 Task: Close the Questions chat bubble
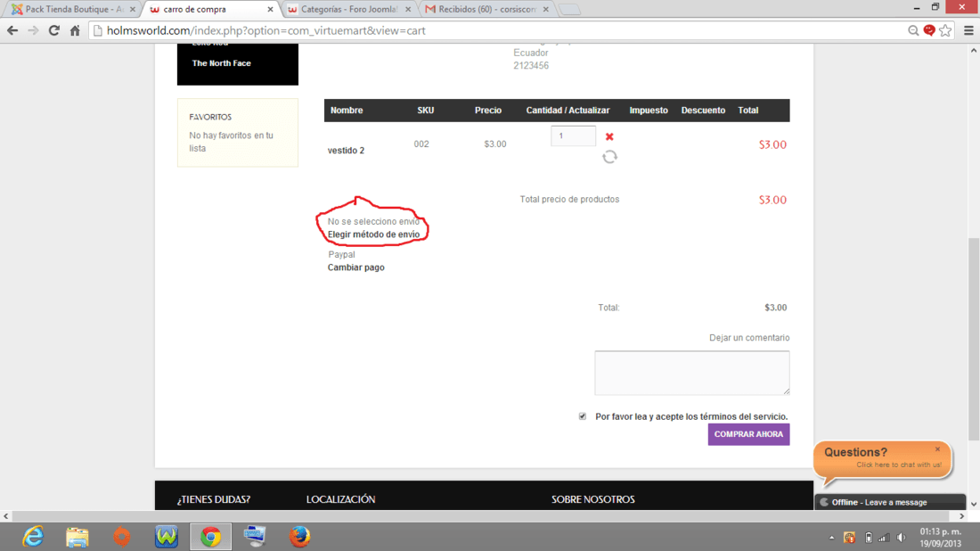tap(937, 449)
